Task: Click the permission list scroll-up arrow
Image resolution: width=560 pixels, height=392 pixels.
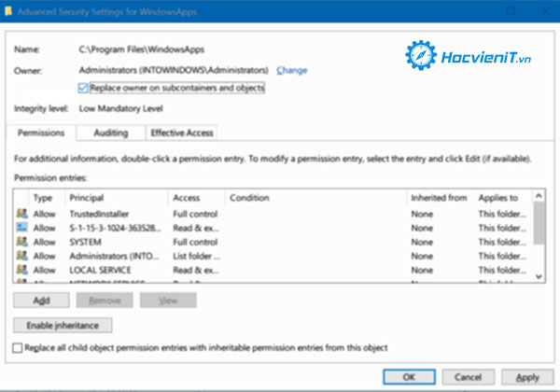Action: 539,196
